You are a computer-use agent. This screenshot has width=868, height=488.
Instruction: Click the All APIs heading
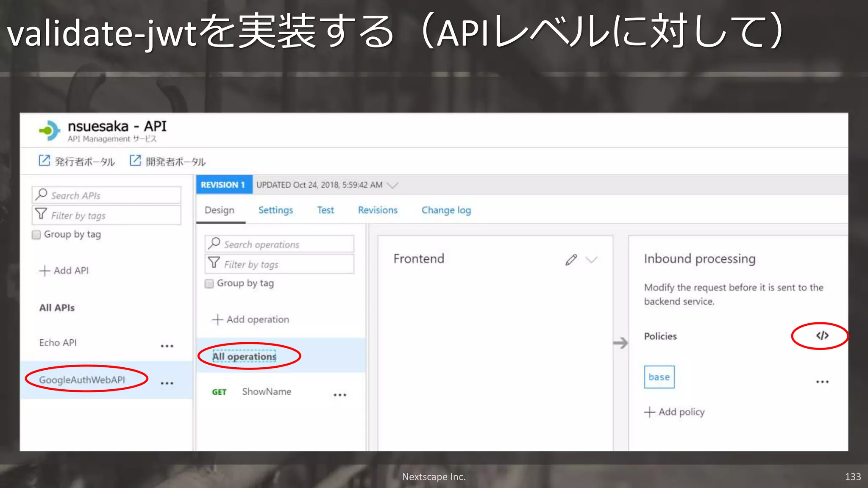[x=57, y=308]
